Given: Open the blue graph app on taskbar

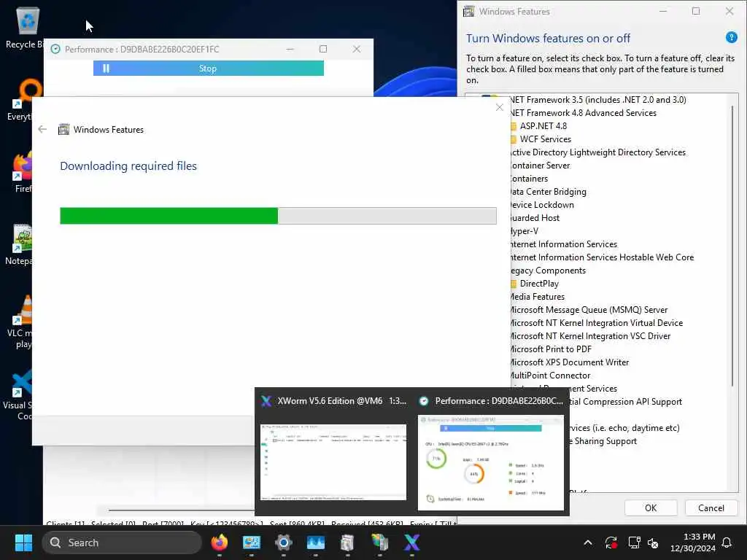Looking at the screenshot, I should [315, 542].
